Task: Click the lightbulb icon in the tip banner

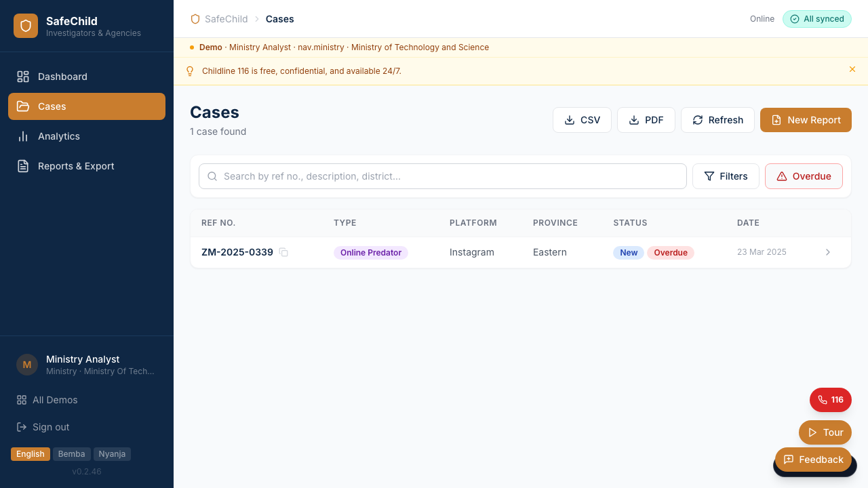Action: [x=190, y=71]
